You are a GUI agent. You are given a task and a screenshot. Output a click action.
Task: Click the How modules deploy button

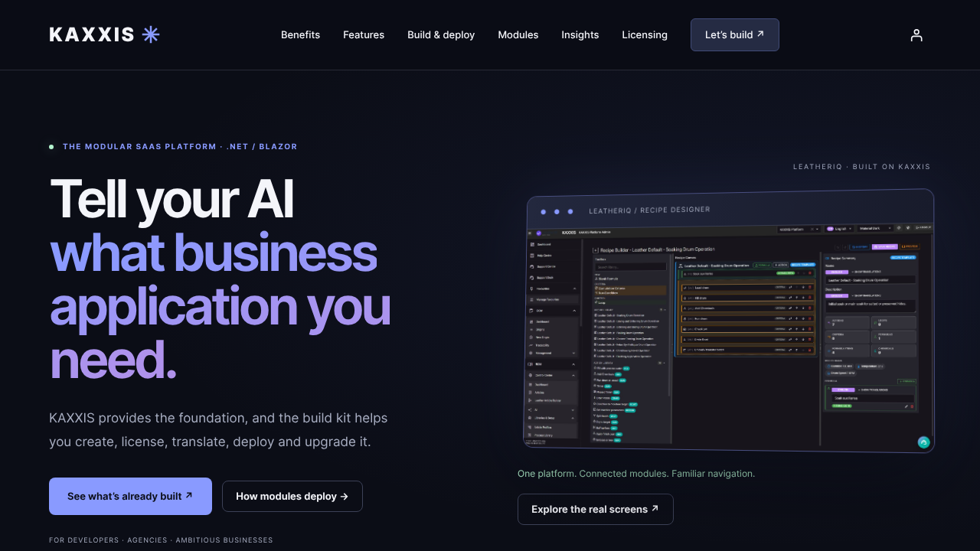tap(292, 497)
